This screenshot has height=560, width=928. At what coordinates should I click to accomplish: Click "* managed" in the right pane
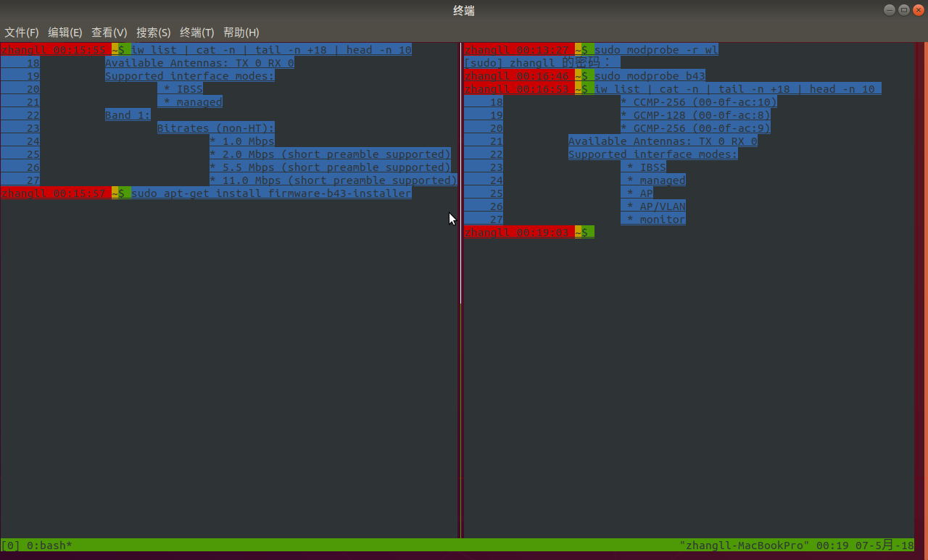pyautogui.click(x=656, y=180)
